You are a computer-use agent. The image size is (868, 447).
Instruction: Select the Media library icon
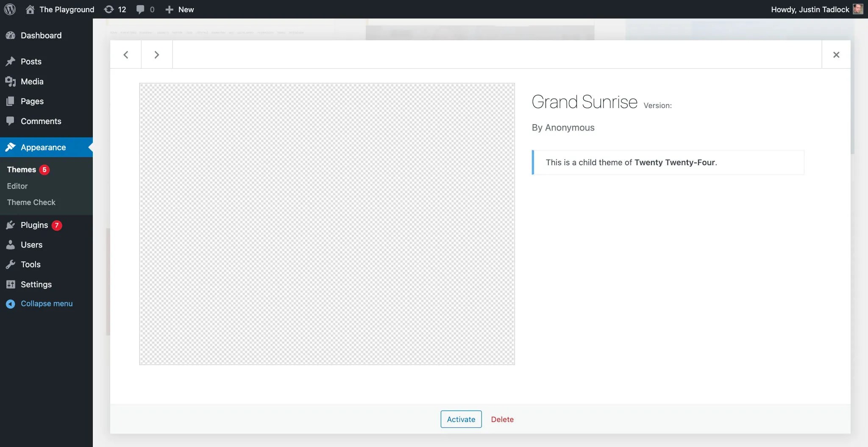point(11,81)
